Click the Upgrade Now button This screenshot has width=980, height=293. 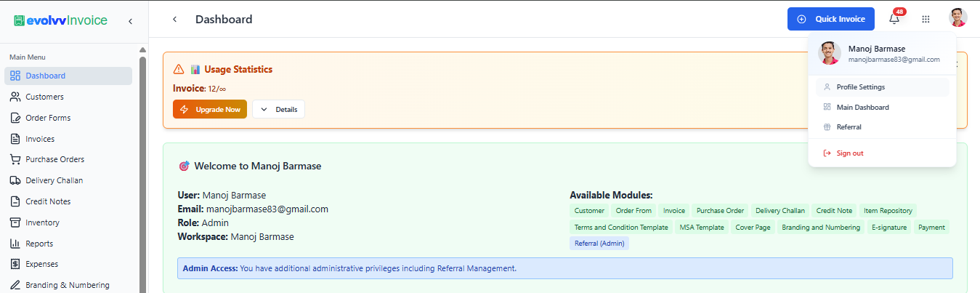[x=210, y=109]
